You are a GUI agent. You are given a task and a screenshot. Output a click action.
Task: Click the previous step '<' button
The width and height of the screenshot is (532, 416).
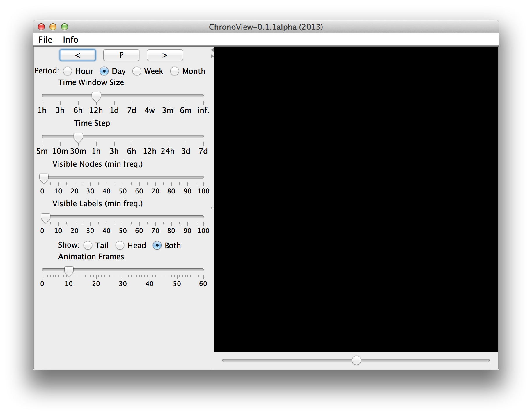click(x=78, y=55)
